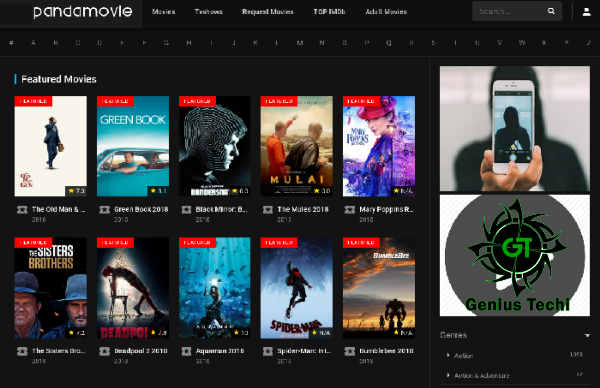The width and height of the screenshot is (600, 388).
Task: Click the film icon beside The Old Man
Action: 22,209
